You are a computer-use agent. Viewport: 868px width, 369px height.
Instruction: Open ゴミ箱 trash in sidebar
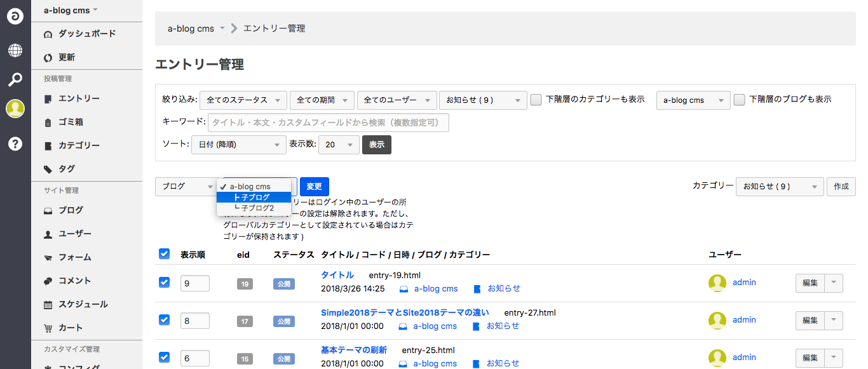tap(71, 122)
